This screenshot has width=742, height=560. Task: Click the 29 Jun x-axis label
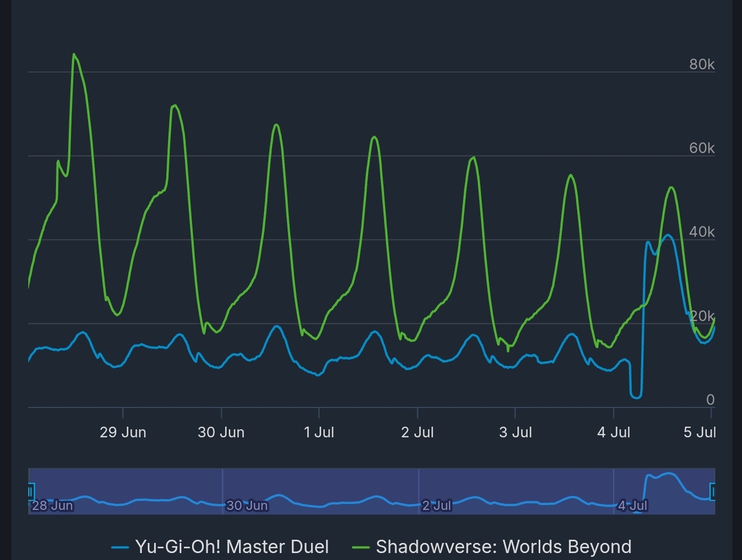[x=123, y=432]
